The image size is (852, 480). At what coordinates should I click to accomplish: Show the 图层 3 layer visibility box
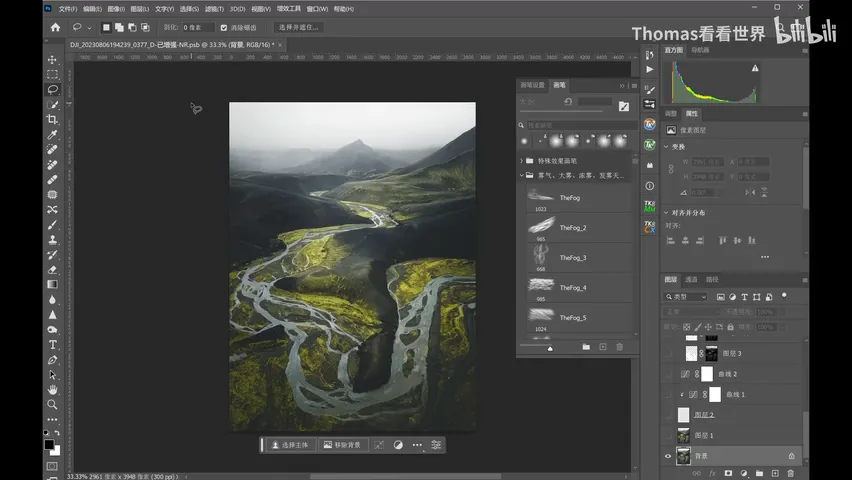[x=668, y=353]
